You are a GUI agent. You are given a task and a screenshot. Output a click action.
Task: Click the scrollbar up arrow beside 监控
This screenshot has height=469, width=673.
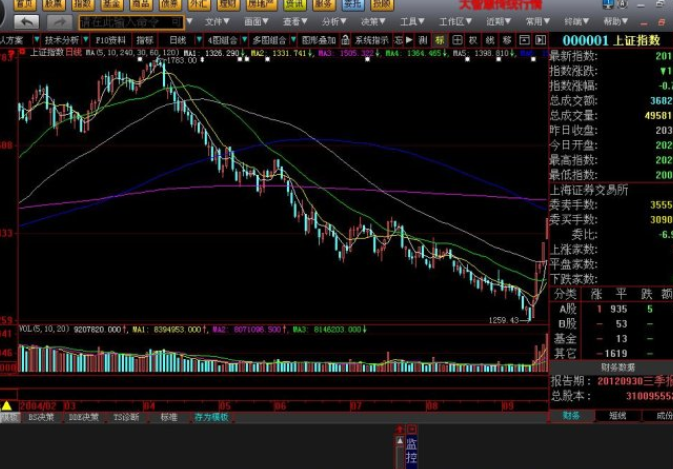pos(400,441)
